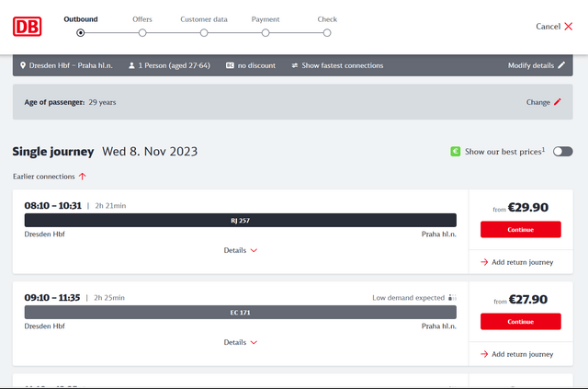Click the low demand occupancy icon
The width and height of the screenshot is (588, 389).
(451, 298)
